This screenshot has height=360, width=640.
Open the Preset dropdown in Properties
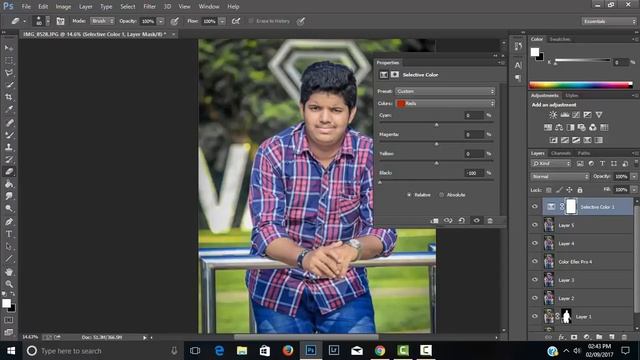[x=445, y=91]
